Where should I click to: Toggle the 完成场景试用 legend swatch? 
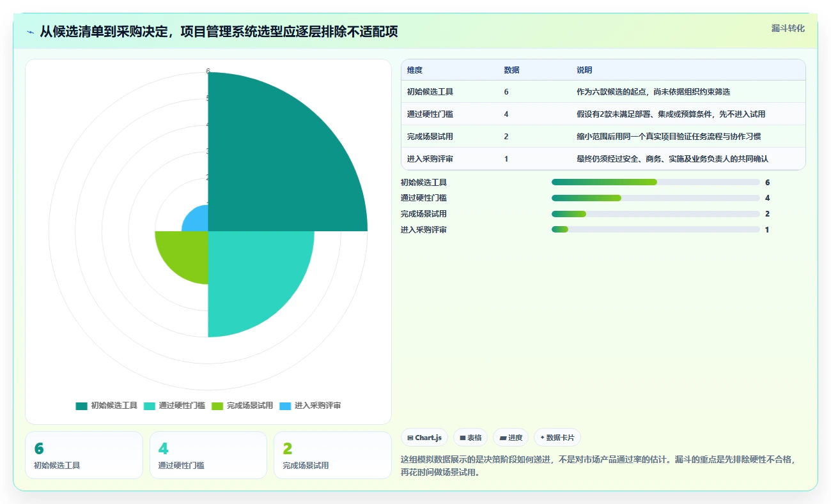tap(217, 406)
